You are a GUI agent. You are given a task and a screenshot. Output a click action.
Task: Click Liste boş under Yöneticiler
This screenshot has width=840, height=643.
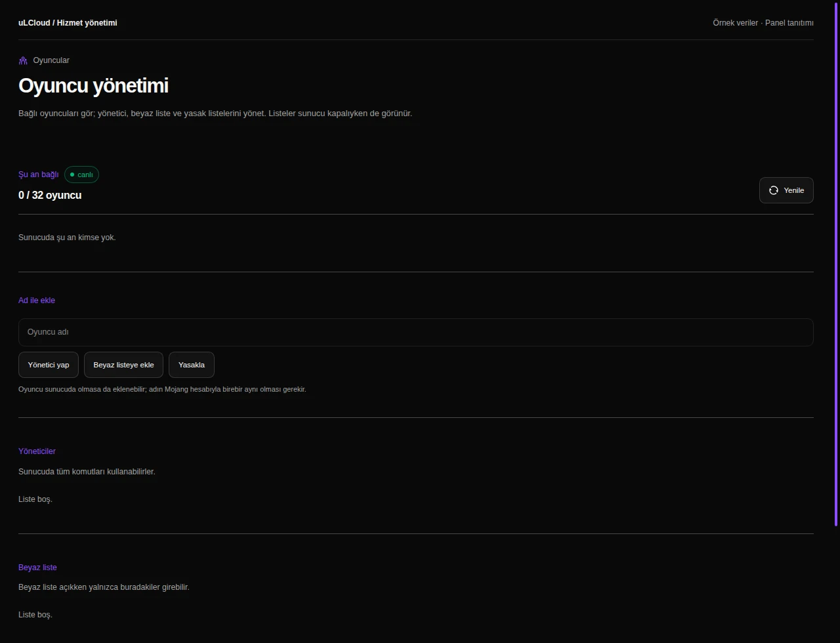click(x=35, y=499)
